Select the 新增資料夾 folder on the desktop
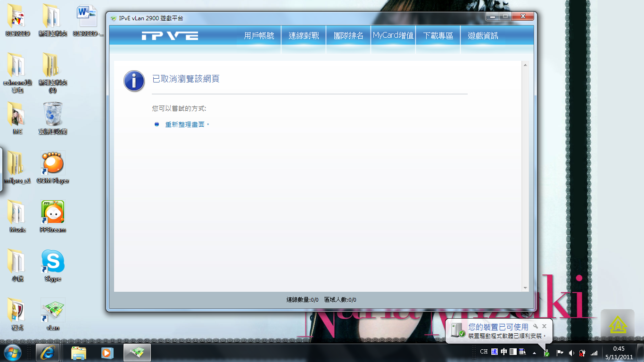Image resolution: width=644 pixels, height=362 pixels. tap(52, 20)
